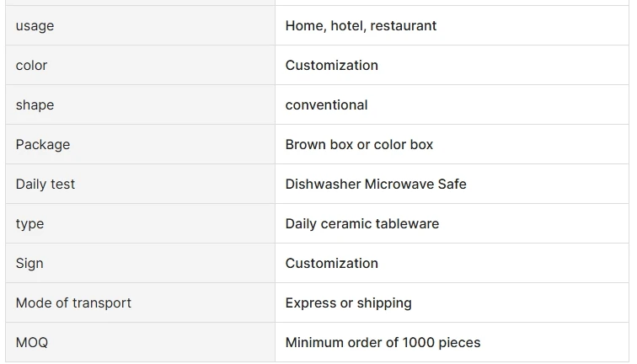Select 'Customization' value in the Sign row

pos(332,264)
